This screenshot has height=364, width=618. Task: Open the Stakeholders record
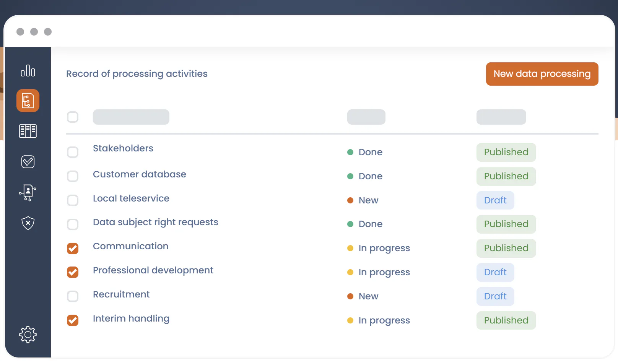(123, 148)
